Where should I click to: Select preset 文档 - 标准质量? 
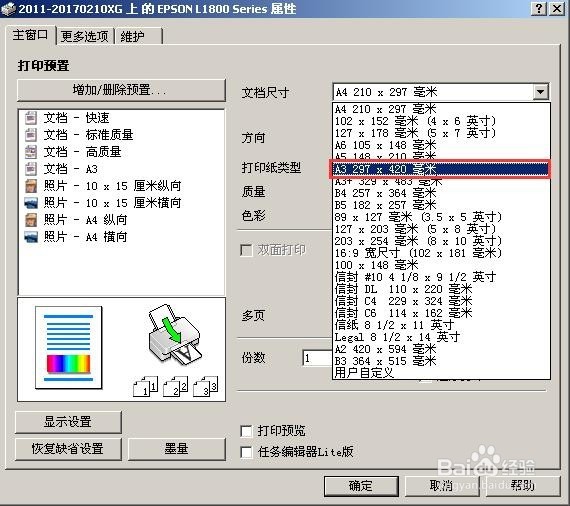(x=88, y=135)
